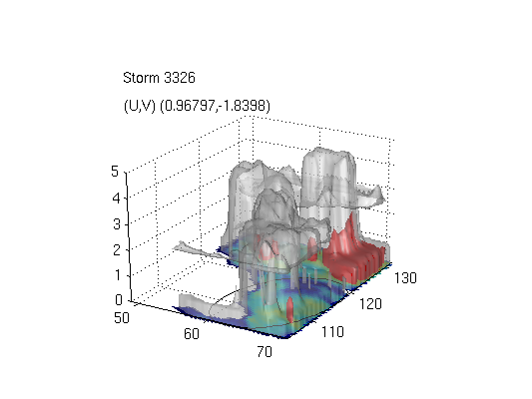This screenshot has width=532, height=399.
Task: Click the 'Storm 3326' title text
Action: click(159, 78)
